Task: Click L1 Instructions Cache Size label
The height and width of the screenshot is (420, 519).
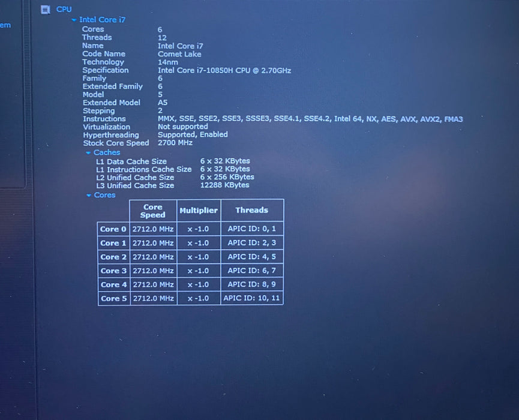Action: (143, 169)
